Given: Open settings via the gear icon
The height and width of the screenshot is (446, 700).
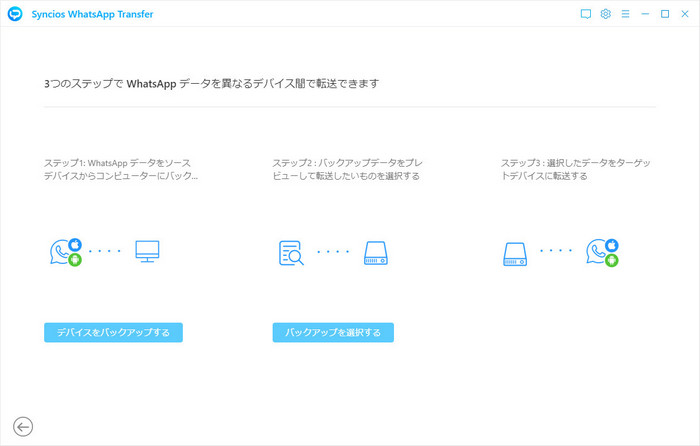Looking at the screenshot, I should coord(605,14).
